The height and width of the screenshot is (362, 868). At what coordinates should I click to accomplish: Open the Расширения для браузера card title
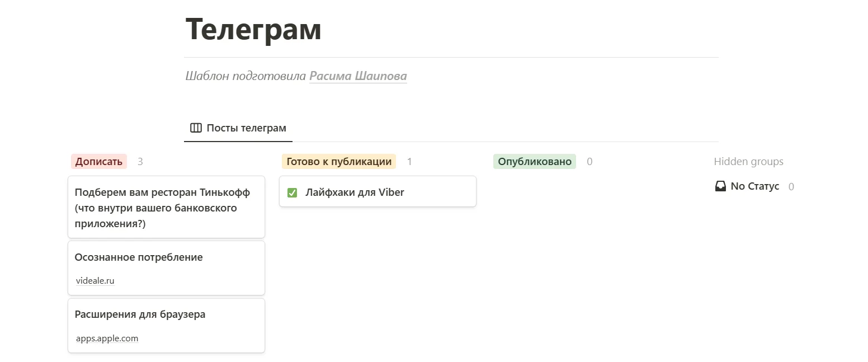pyautogui.click(x=140, y=314)
